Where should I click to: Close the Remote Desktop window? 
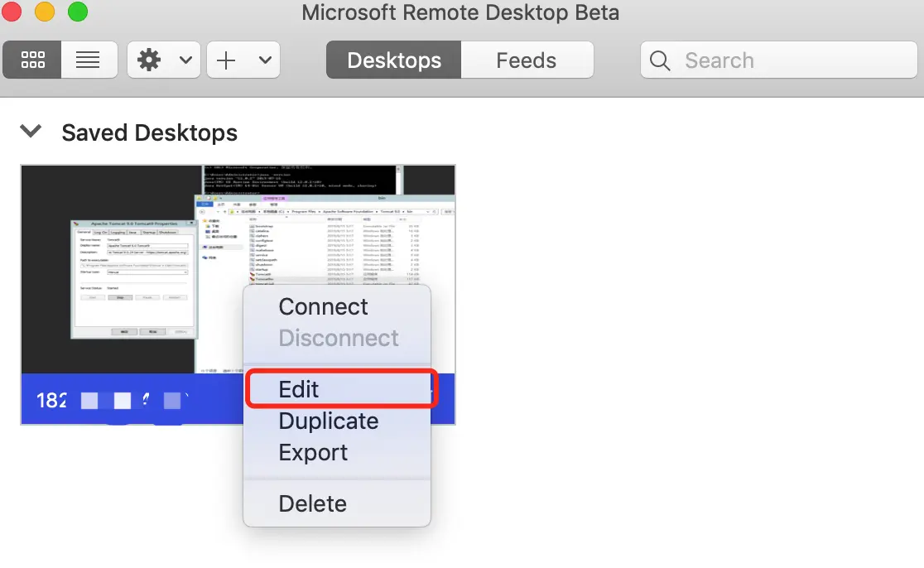coord(12,12)
